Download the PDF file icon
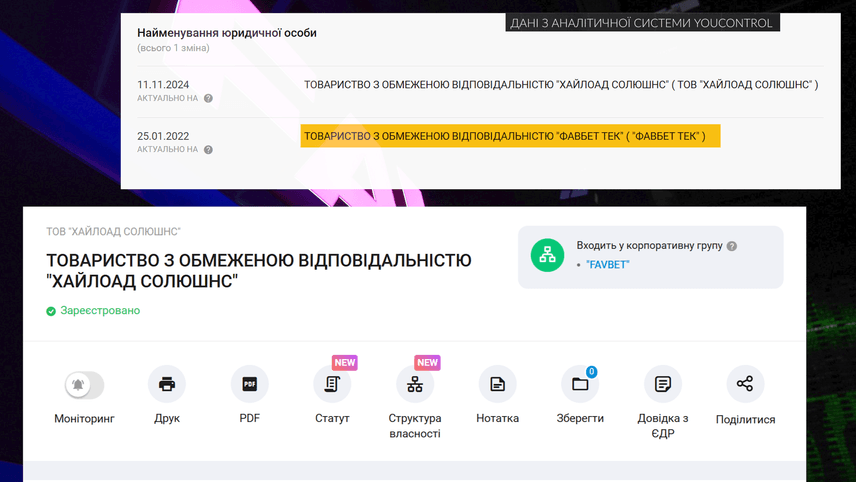Image resolution: width=856 pixels, height=482 pixels. point(249,385)
